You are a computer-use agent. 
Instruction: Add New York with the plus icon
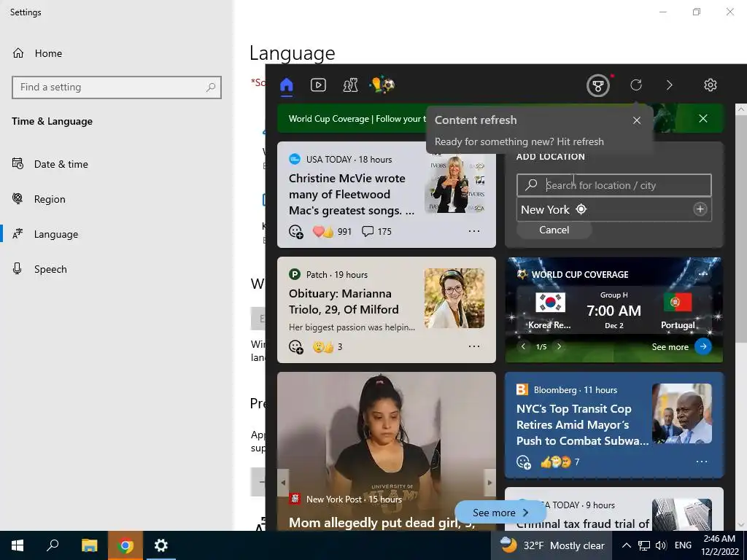pos(700,209)
